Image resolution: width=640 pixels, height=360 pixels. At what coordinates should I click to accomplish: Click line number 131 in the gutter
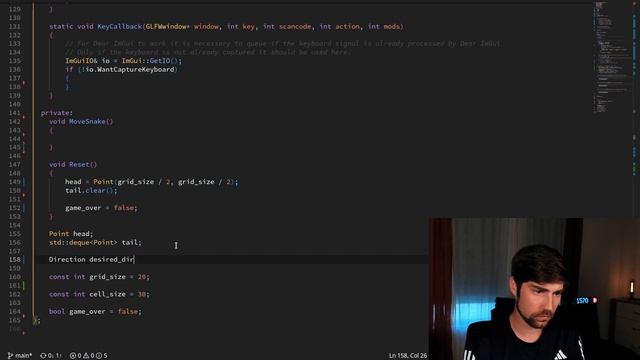14,27
